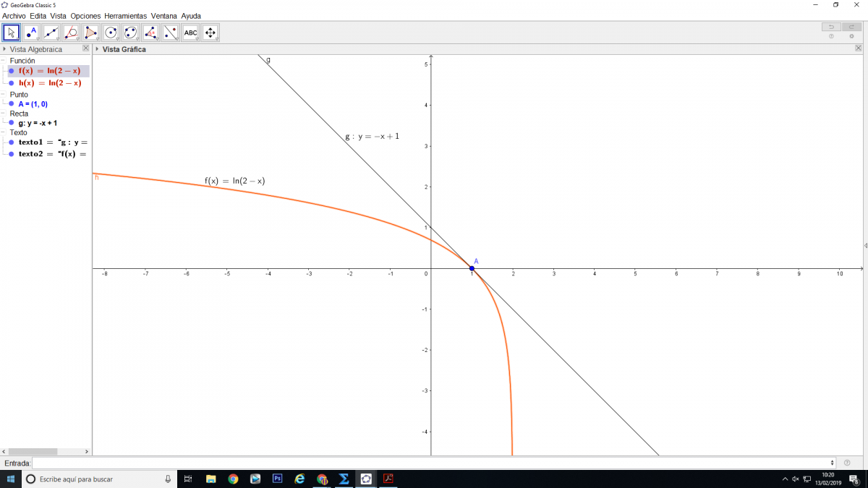Toggle visibility of line g
This screenshot has height=488, width=868.
[12, 123]
